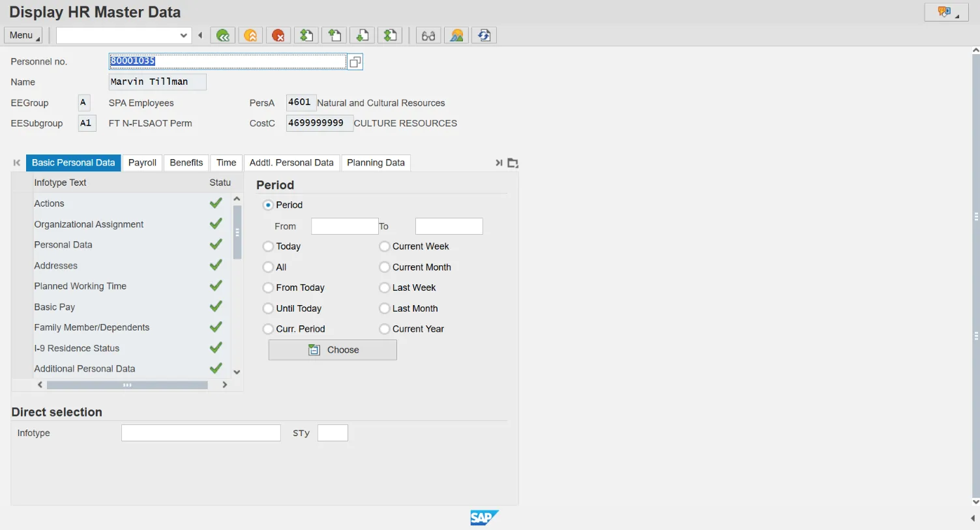Click the orange Exit toolbar icon
Image resolution: width=980 pixels, height=530 pixels.
pos(250,36)
